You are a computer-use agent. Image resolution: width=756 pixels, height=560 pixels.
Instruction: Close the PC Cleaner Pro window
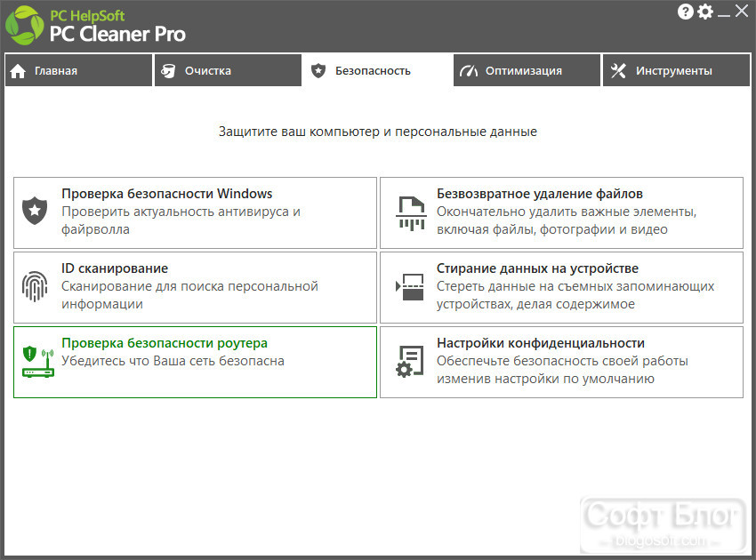(742, 11)
